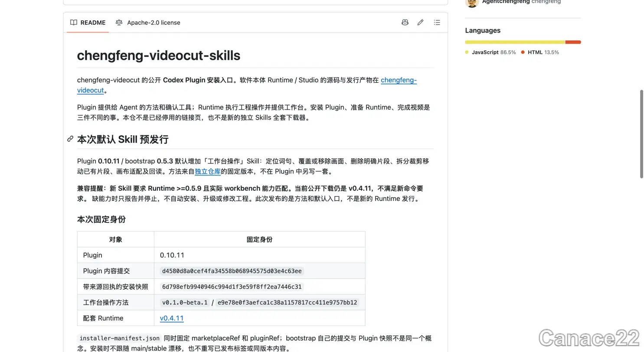Click the Agentchengfeng contributor avatar
The image size is (644, 352).
pyautogui.click(x=472, y=2)
